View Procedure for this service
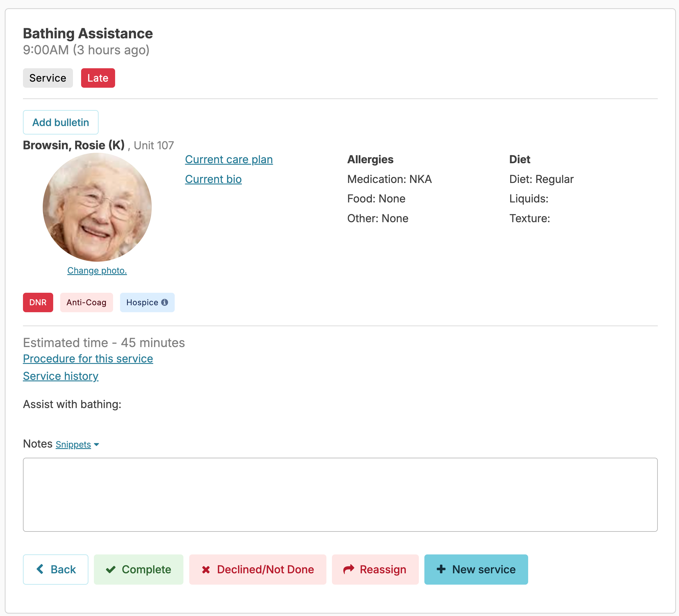Screen dimensions: 679x616 pos(88,359)
